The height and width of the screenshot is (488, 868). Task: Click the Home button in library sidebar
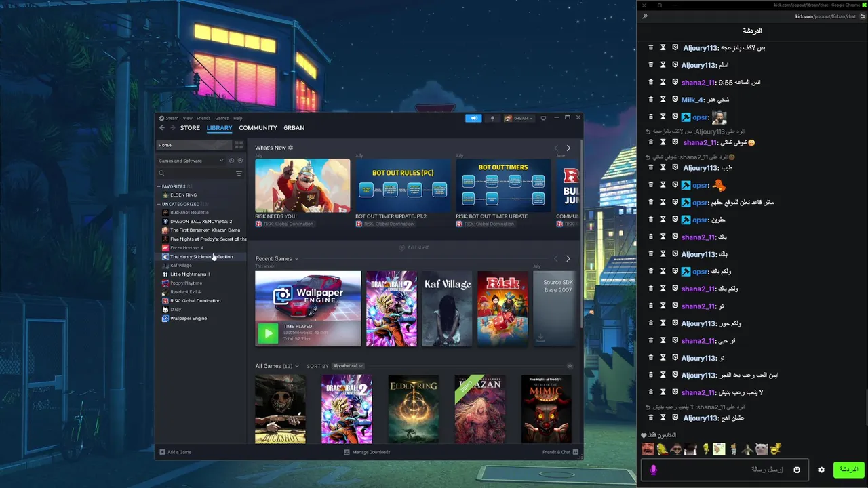click(194, 145)
